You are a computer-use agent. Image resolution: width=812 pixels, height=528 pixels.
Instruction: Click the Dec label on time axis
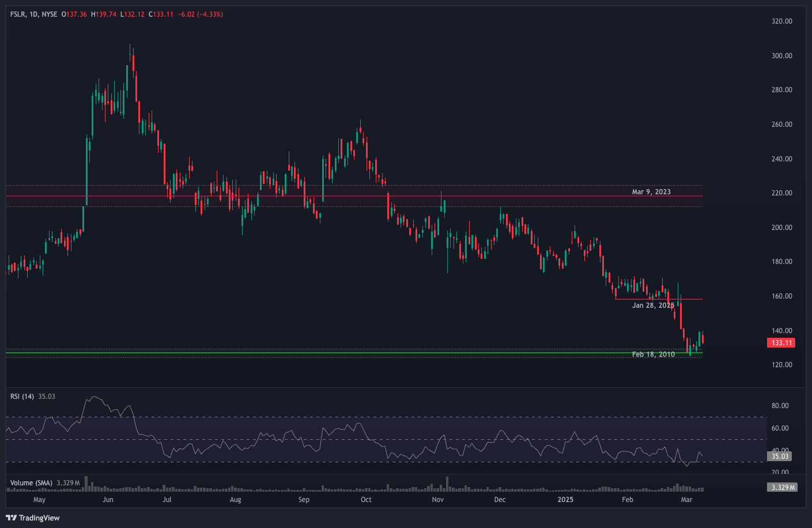[500, 500]
